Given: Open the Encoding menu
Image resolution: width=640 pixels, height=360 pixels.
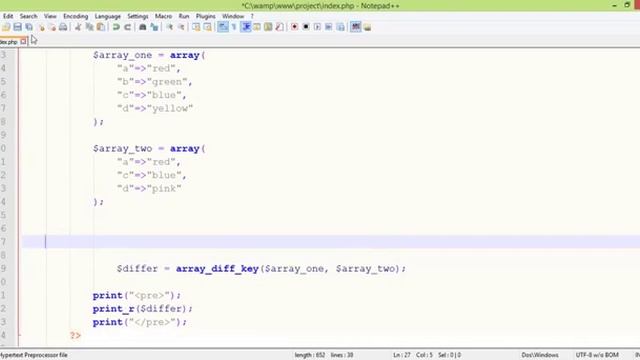Looking at the screenshot, I should point(76,16).
